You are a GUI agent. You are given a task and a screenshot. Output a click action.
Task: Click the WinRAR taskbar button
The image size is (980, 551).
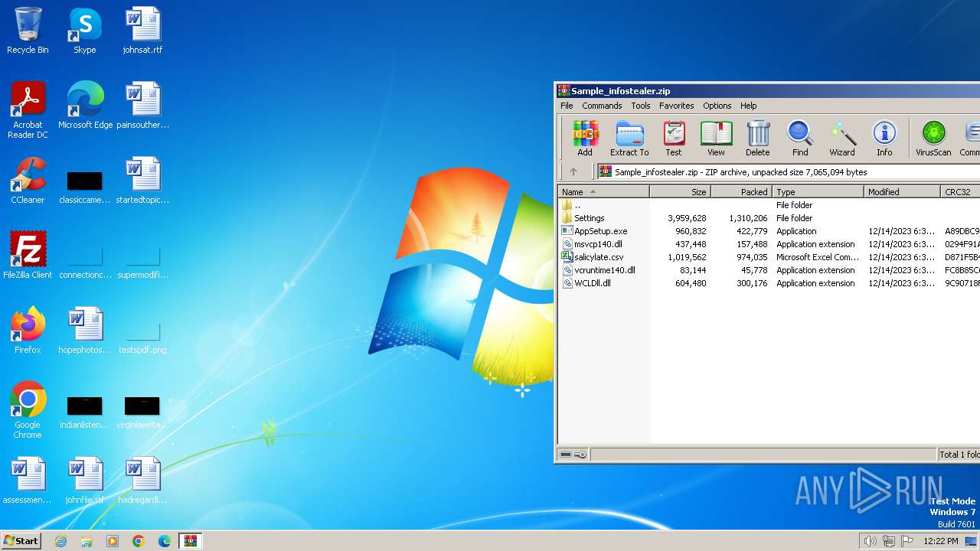[190, 541]
